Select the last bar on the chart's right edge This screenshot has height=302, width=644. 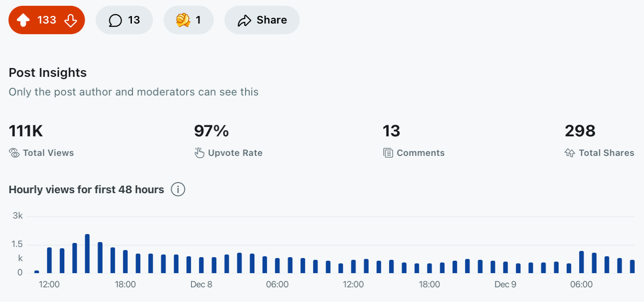point(632,266)
